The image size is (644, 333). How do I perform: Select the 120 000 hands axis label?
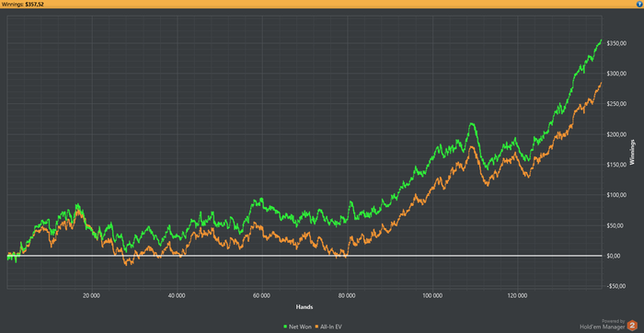517,294
